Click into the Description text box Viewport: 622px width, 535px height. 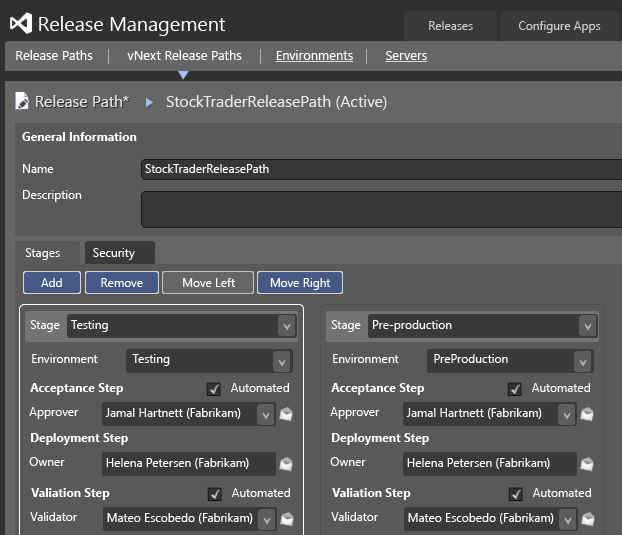pos(382,209)
